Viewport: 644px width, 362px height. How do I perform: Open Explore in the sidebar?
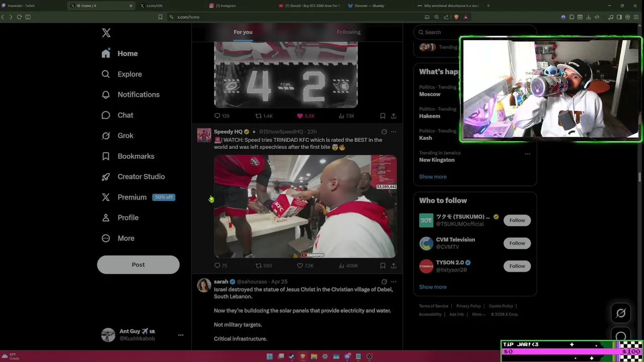(x=122, y=74)
